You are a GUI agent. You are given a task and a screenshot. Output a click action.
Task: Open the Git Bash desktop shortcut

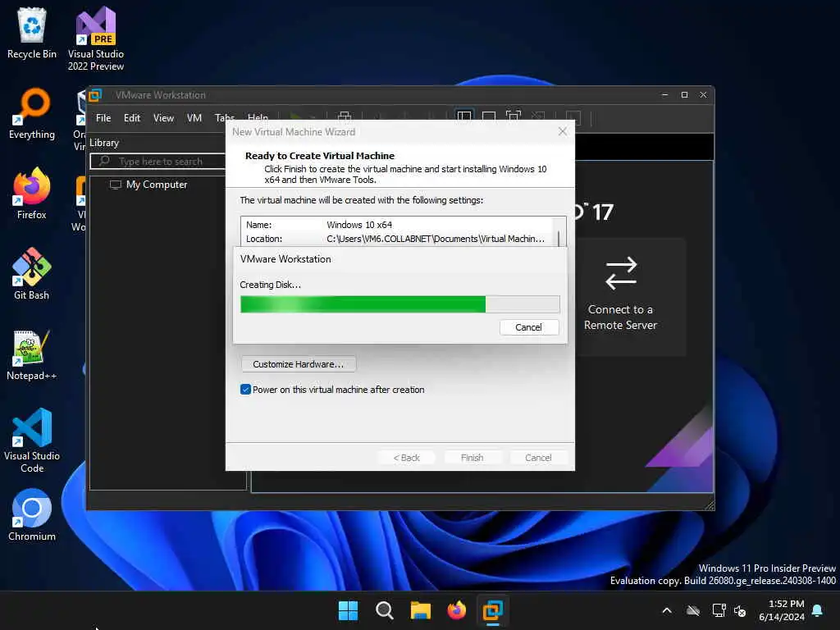coord(32,274)
